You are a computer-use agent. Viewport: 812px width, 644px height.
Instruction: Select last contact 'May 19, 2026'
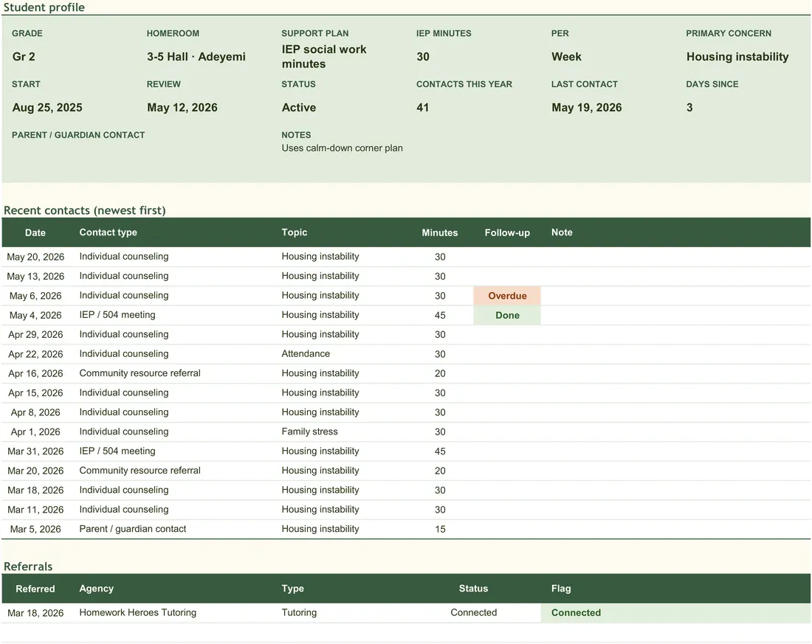(587, 107)
